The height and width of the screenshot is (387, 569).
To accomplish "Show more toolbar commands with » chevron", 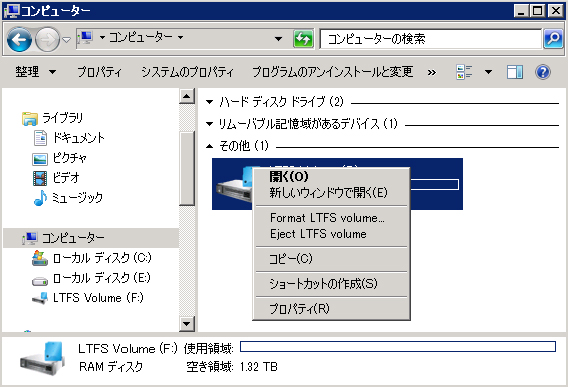I will pos(431,73).
